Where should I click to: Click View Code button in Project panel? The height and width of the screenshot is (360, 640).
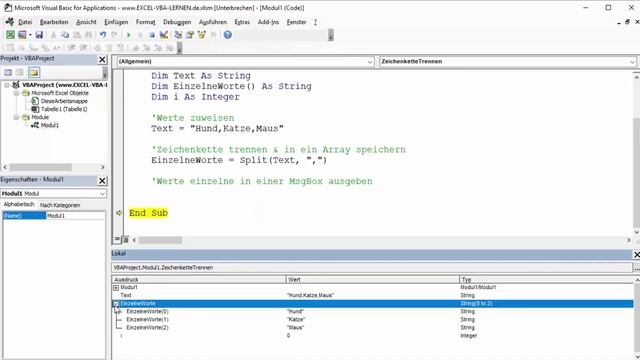point(8,73)
